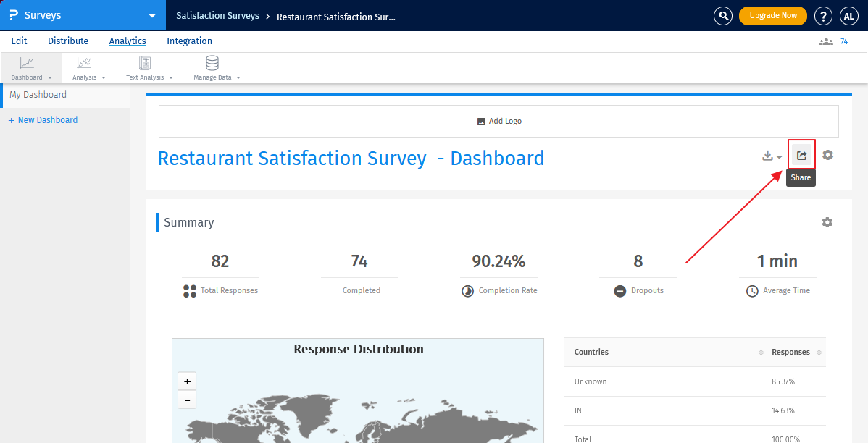
Task: Switch to the Distribute tab
Action: (x=68, y=41)
